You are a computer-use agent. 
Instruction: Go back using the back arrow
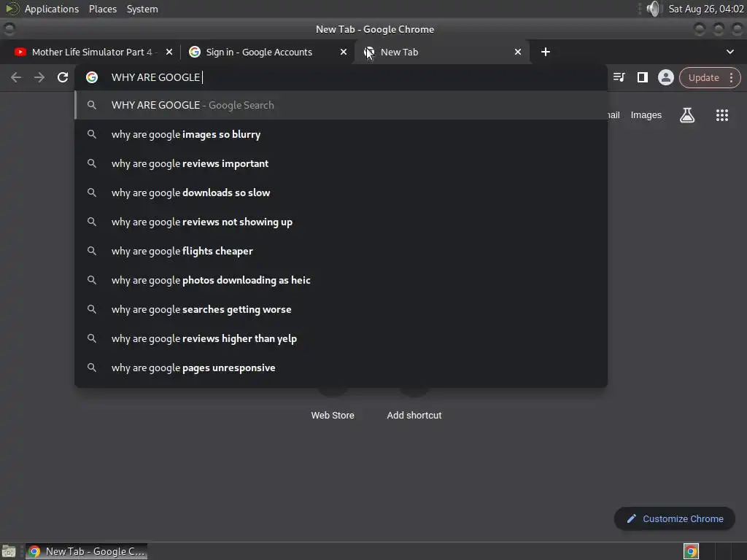point(16,77)
